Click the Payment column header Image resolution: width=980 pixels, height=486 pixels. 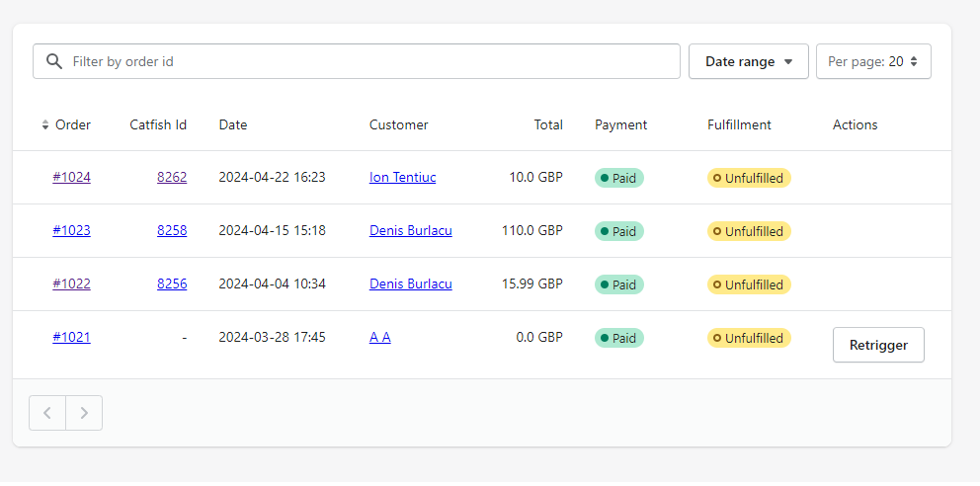620,124
